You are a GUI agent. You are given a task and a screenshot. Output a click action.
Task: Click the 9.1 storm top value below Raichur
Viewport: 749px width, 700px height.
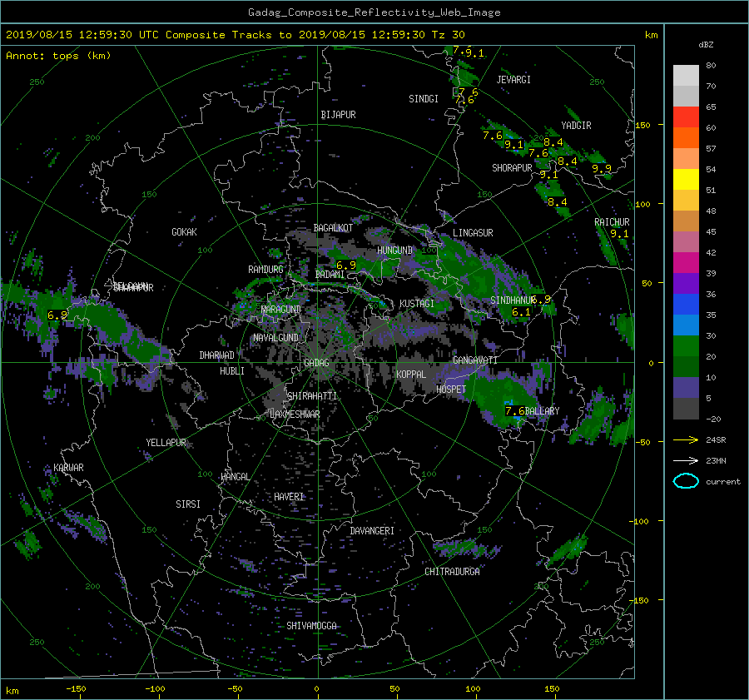tap(619, 234)
